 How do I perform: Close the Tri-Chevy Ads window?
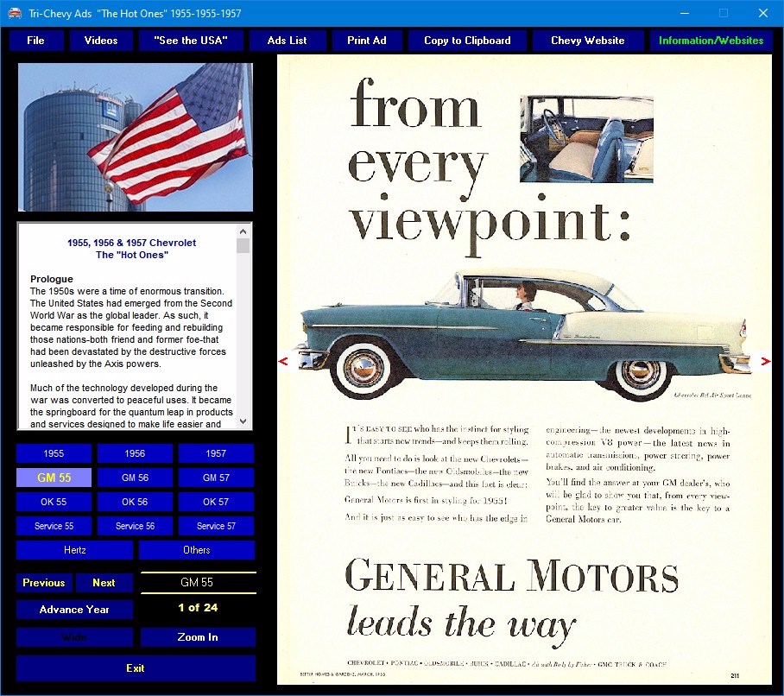tap(763, 13)
